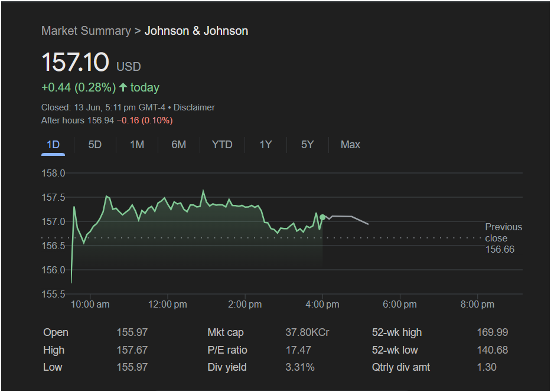Click the 155.5 price axis label
This screenshot has height=392, width=551.
click(x=53, y=294)
